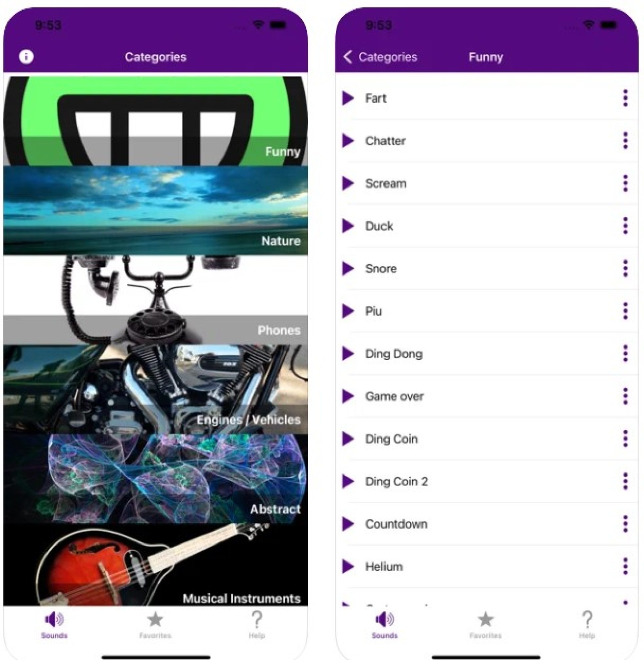The width and height of the screenshot is (644, 660).
Task: Tap the info icon on Categories
Action: [25, 57]
